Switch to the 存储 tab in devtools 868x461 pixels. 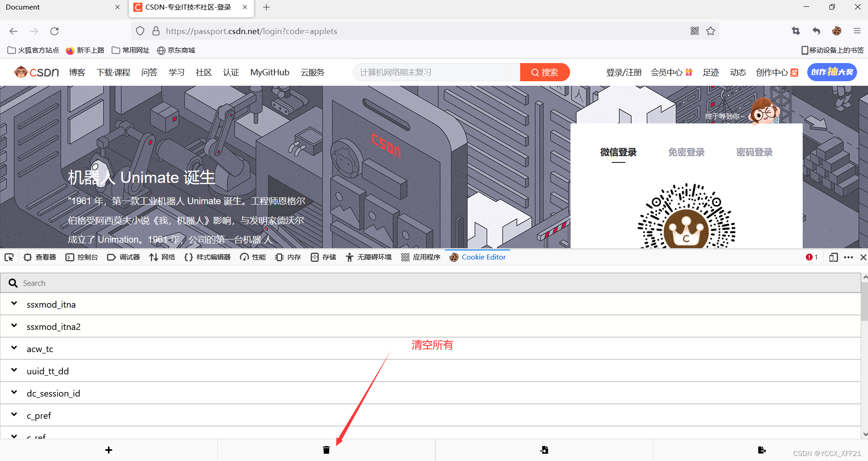(323, 257)
